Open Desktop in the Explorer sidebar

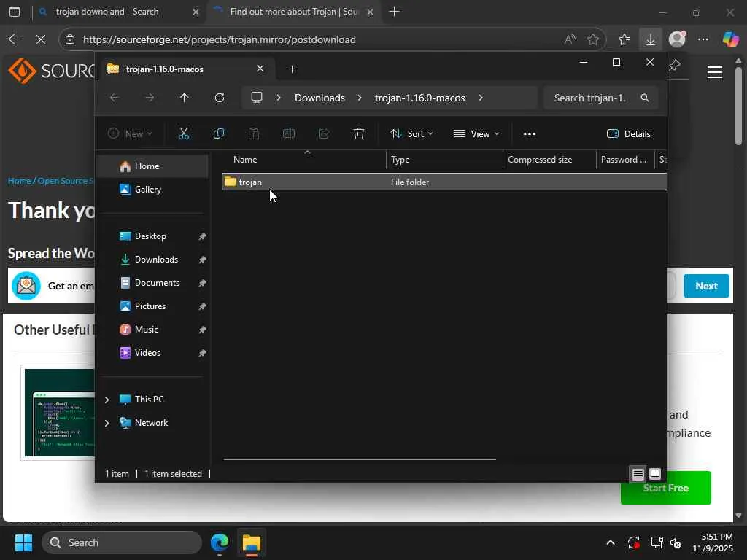pyautogui.click(x=152, y=236)
